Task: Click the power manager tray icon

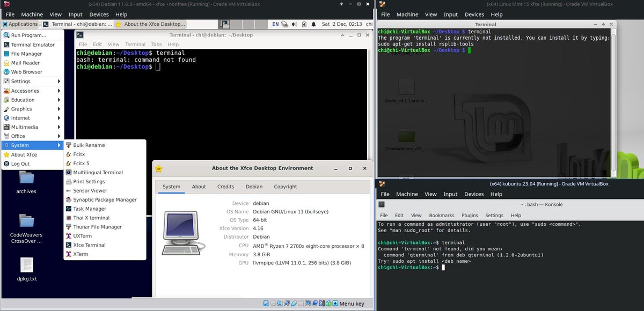Action: [x=304, y=24]
